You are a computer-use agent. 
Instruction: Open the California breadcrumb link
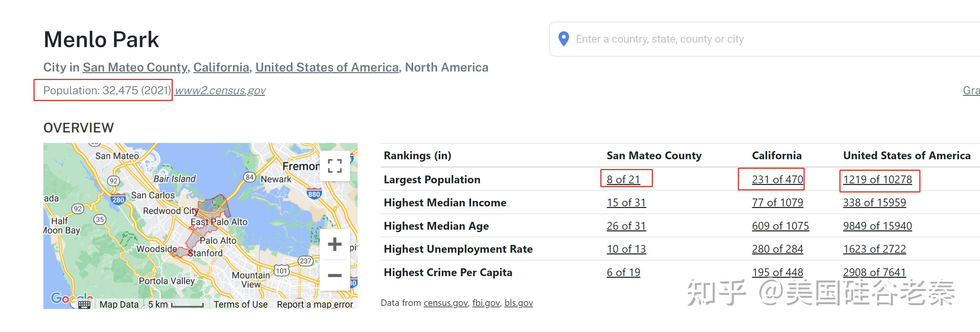pos(221,67)
